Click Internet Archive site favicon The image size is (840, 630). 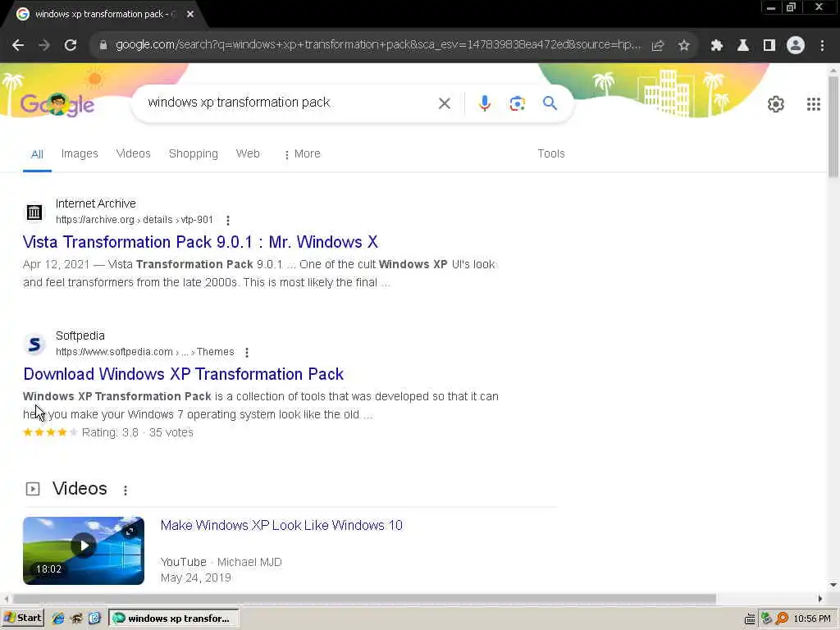[34, 212]
